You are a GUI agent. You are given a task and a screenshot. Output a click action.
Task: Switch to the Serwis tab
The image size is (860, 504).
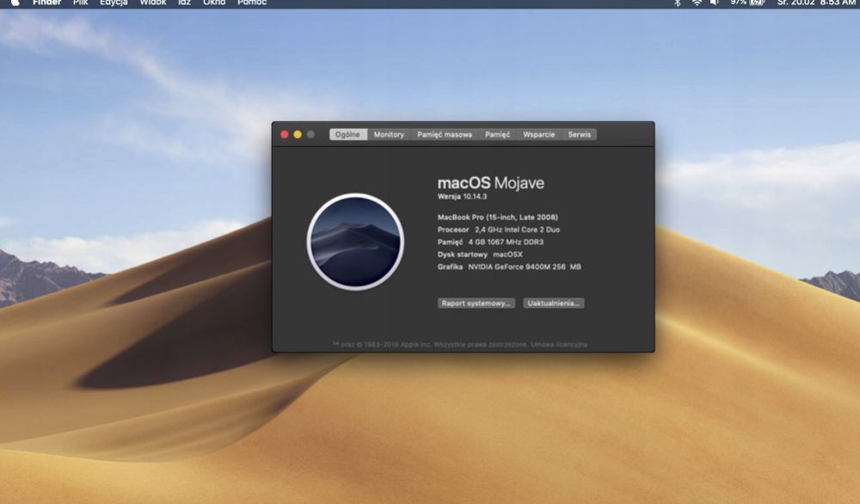[x=579, y=134]
